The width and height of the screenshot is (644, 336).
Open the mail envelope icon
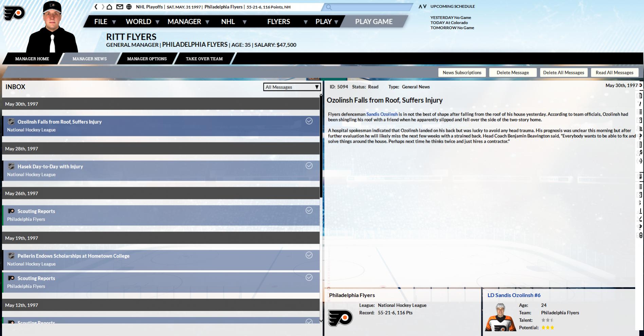coord(119,7)
